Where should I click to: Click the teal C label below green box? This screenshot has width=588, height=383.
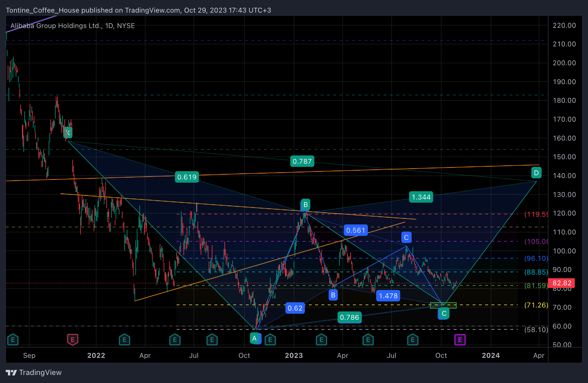(x=444, y=313)
